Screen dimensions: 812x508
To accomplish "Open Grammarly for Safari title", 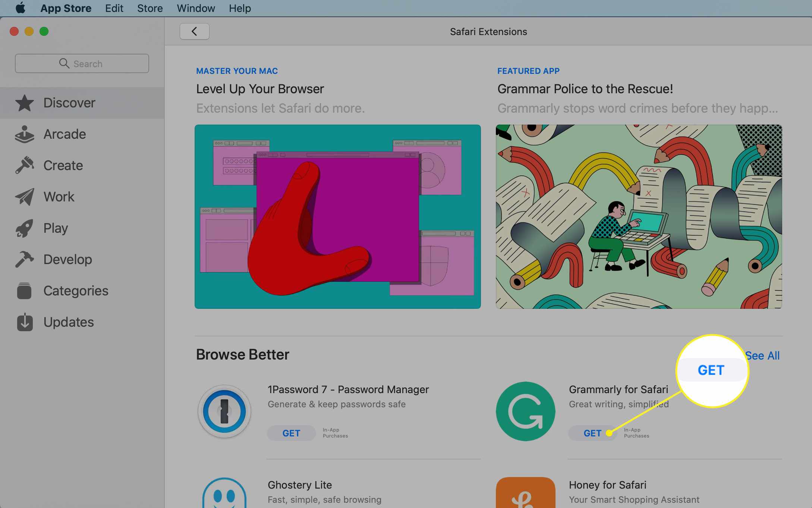I will click(x=618, y=389).
